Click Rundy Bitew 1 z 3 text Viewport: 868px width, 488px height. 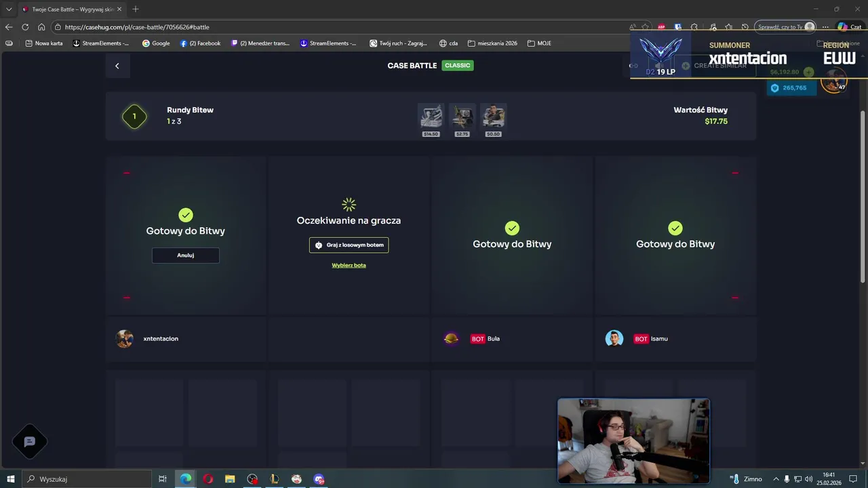click(190, 115)
